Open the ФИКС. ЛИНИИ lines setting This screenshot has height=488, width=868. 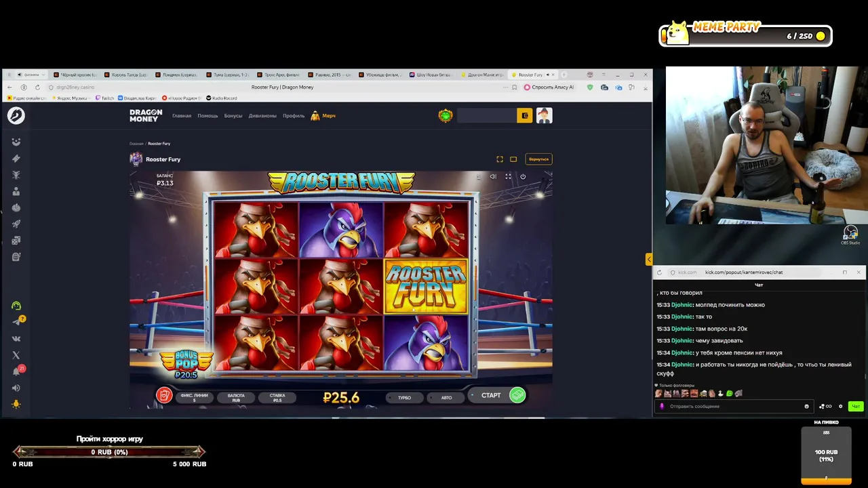pos(195,398)
